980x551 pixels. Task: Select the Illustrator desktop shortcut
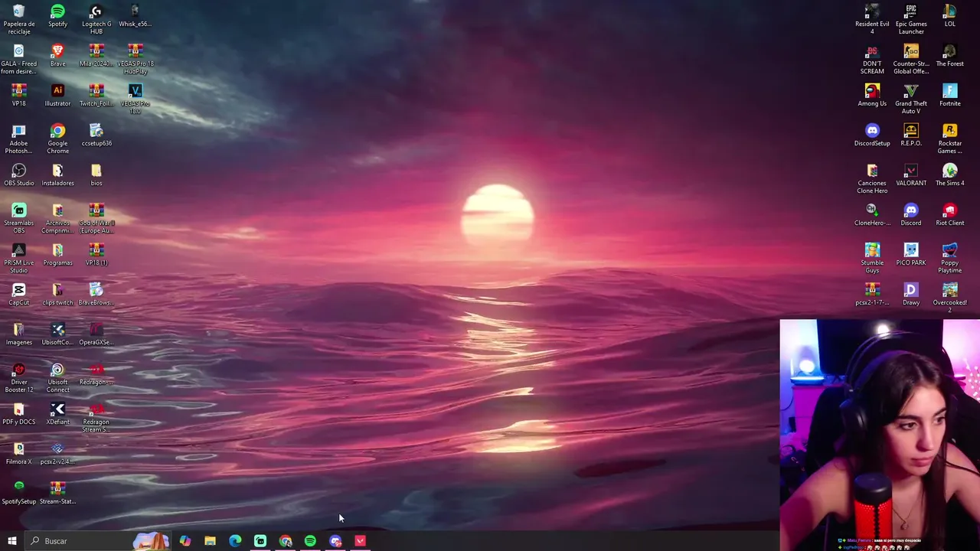57,95
